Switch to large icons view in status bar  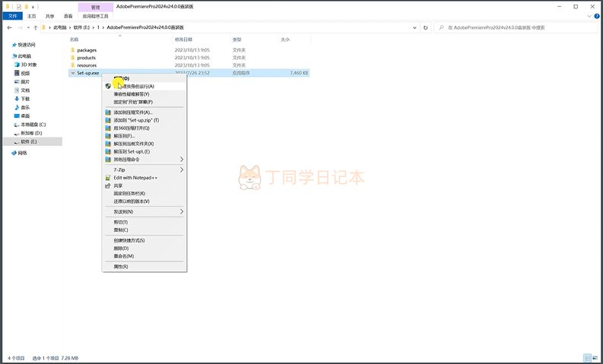[595, 358]
